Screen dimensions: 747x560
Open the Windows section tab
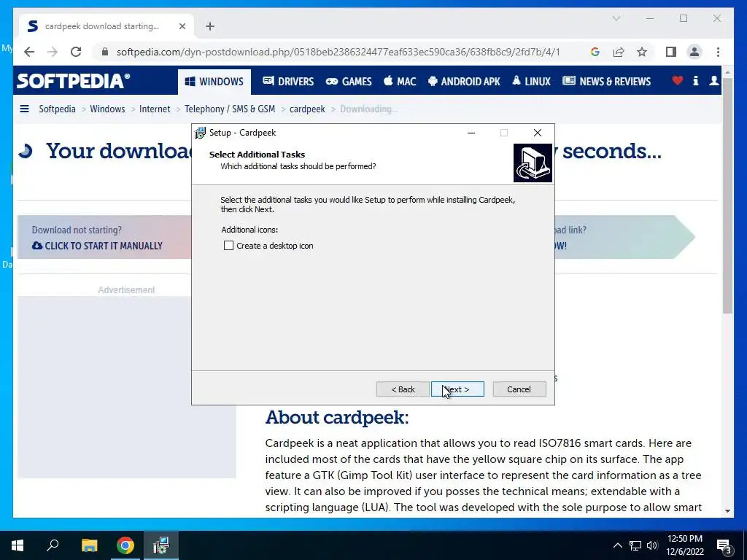(x=214, y=82)
